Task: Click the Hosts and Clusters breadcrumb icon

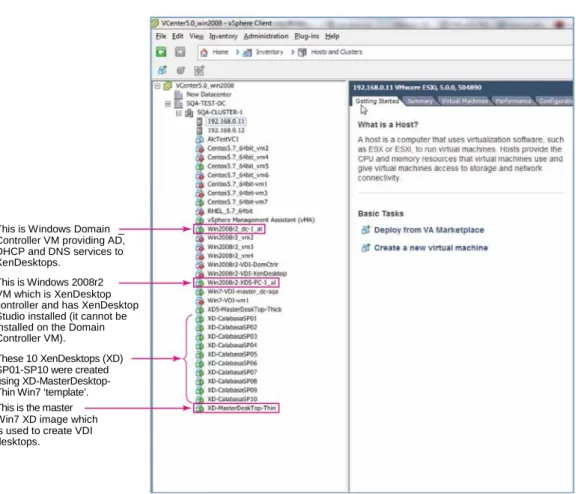Action: 302,52
